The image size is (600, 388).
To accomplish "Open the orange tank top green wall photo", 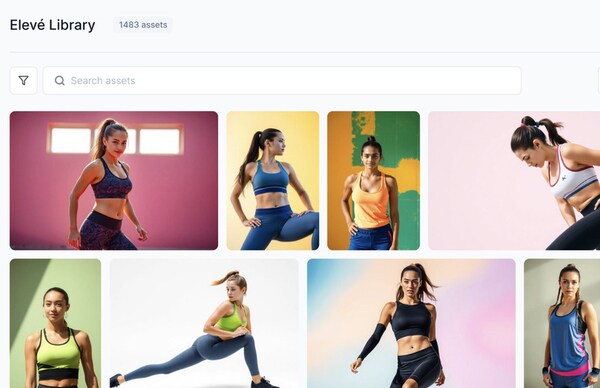I will click(373, 181).
